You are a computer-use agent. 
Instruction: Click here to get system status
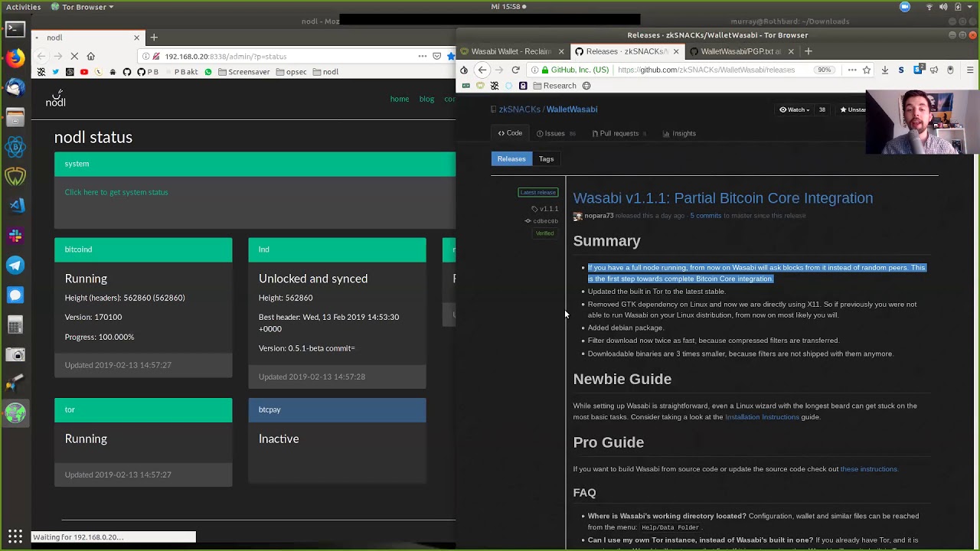click(x=116, y=192)
